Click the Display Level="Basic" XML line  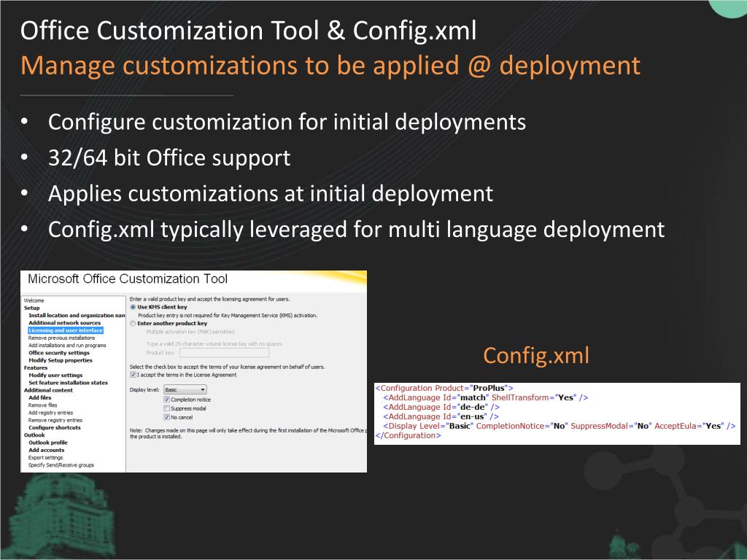560,426
